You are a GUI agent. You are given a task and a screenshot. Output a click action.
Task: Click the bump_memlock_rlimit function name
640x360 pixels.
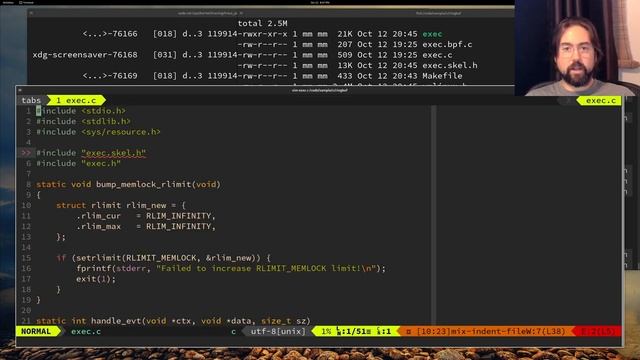144,184
